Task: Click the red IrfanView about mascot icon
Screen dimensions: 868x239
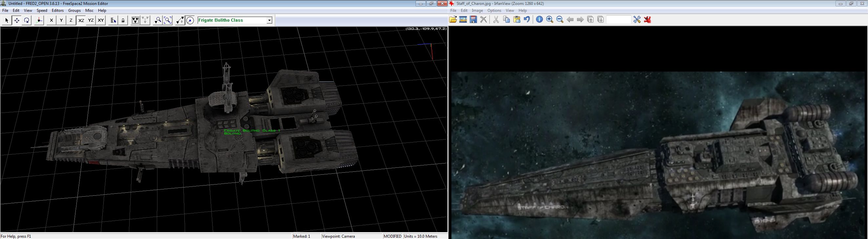Action: [x=647, y=20]
